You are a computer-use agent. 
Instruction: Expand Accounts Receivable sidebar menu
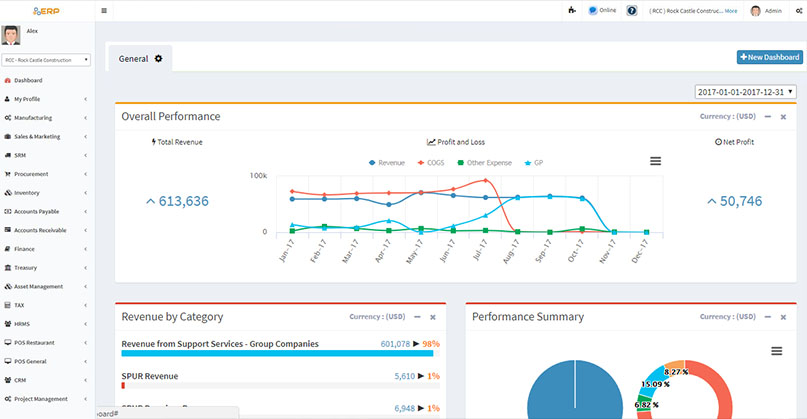[47, 230]
